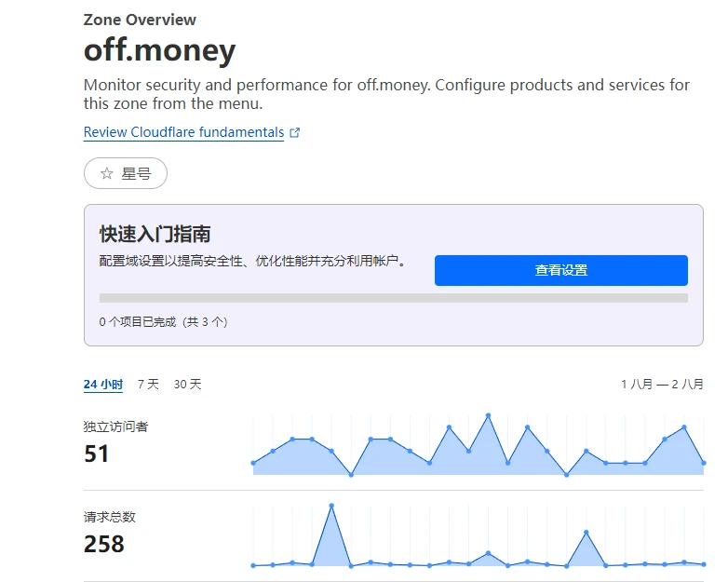Click the highest peak in 独立访问者 chart
This screenshot has height=582, width=728.
coord(488,416)
